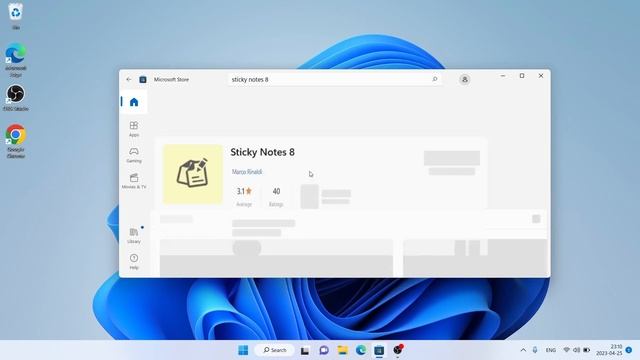Open the clock and date panel
The image size is (640, 360).
610,350
